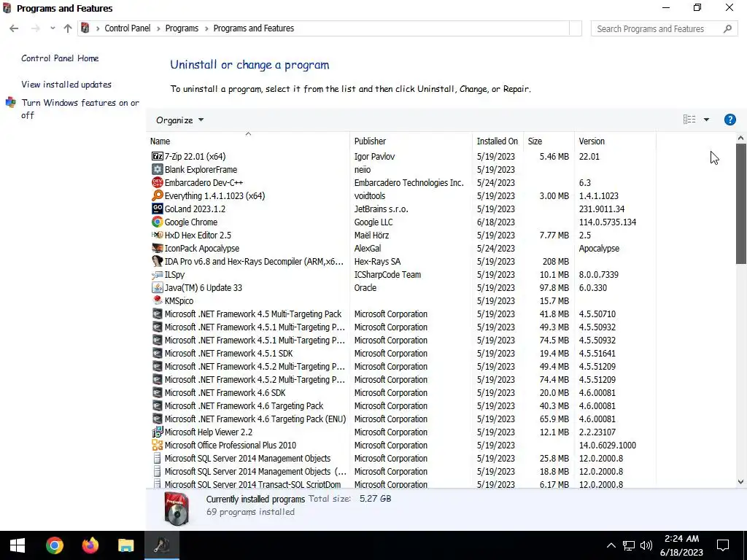Expand the Organize dropdown
Viewport: 747px width, 560px height.
179,120
